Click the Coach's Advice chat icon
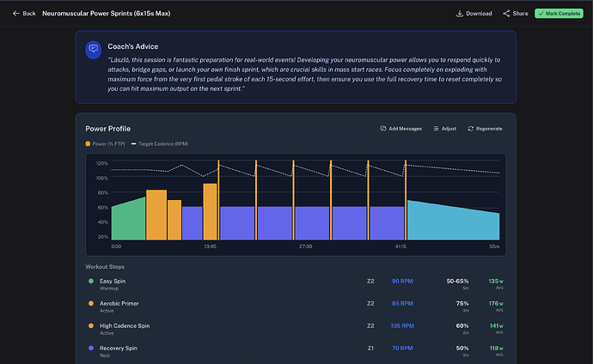 94,50
